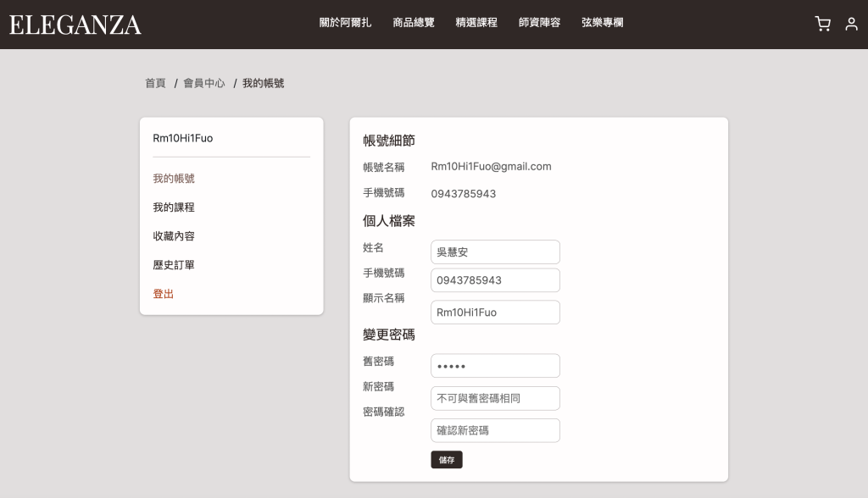Focus the editable 手機號碼 input field
The height and width of the screenshot is (498, 868).
click(495, 280)
